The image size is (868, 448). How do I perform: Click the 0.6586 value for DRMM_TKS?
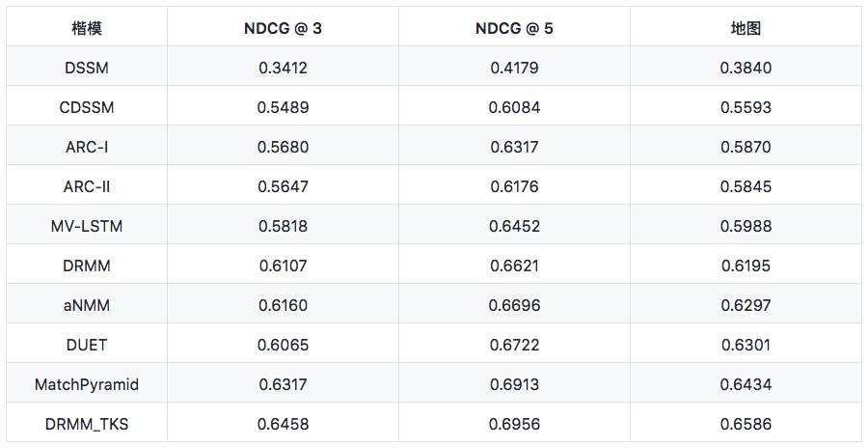coord(746,424)
